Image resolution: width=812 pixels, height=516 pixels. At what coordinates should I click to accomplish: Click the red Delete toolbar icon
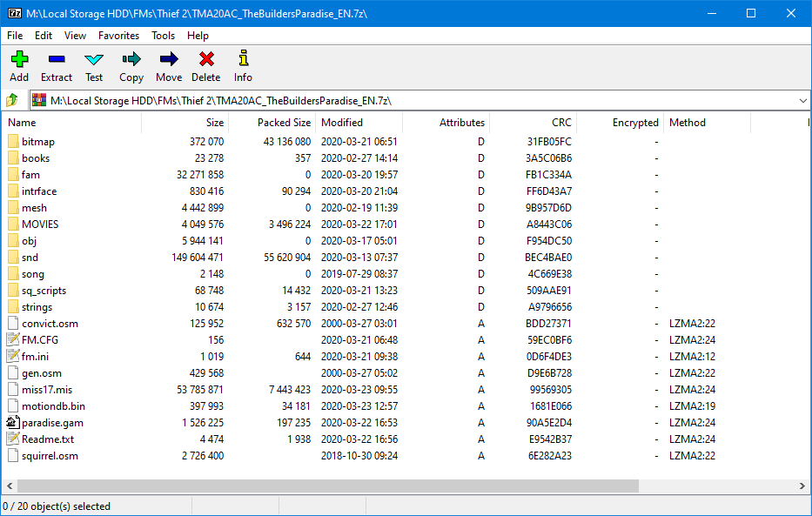(x=206, y=59)
